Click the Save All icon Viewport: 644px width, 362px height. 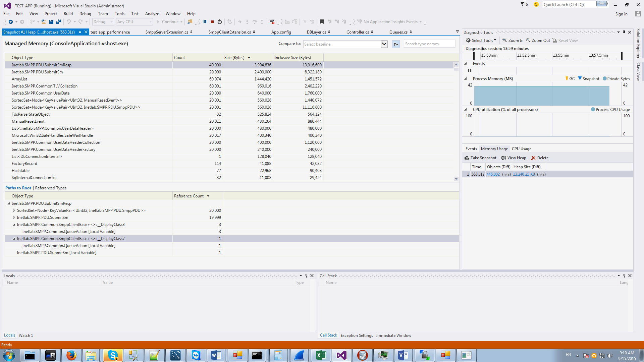(59, 22)
